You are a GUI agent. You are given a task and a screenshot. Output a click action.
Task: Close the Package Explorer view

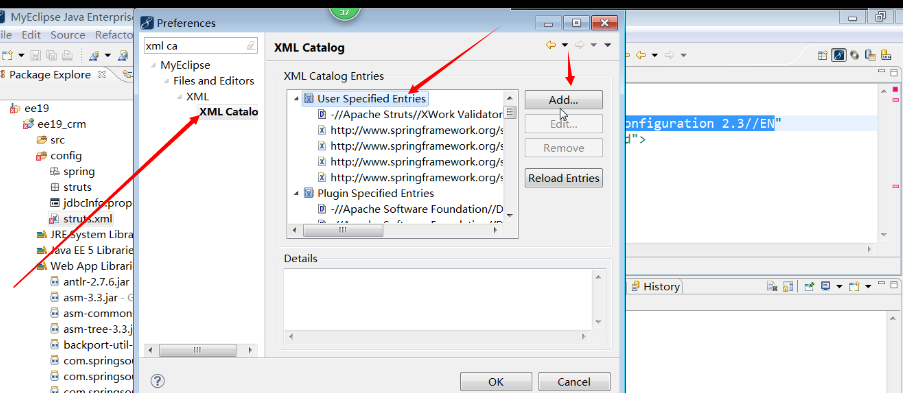[102, 75]
